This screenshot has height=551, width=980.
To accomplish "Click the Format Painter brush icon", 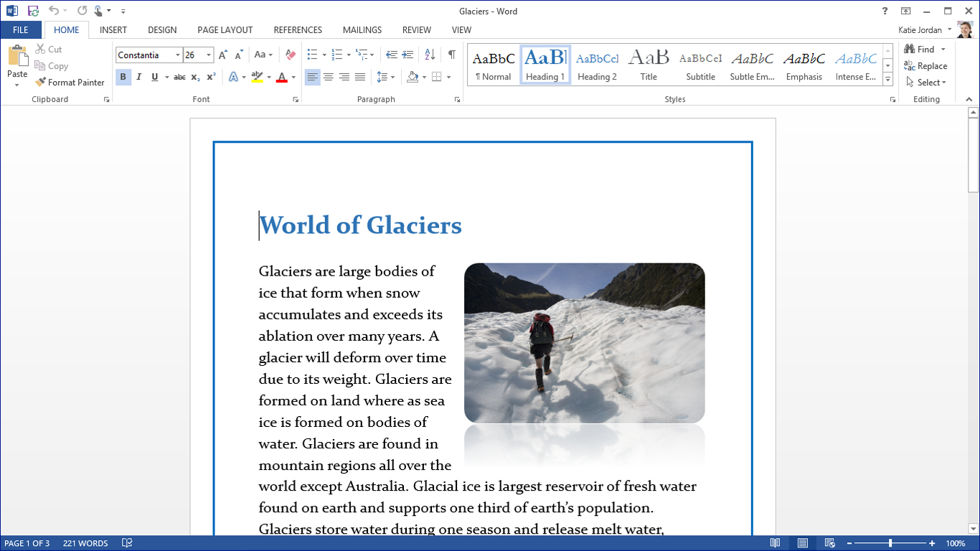I will click(x=40, y=83).
